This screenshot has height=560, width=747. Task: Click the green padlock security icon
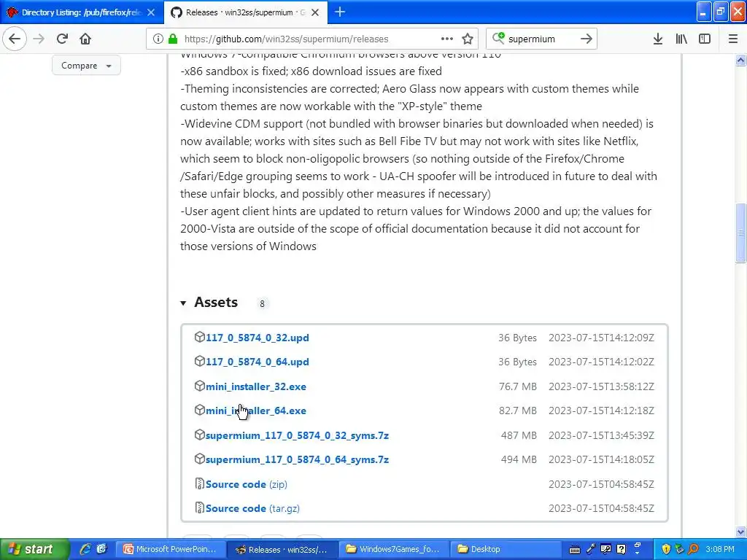point(173,39)
